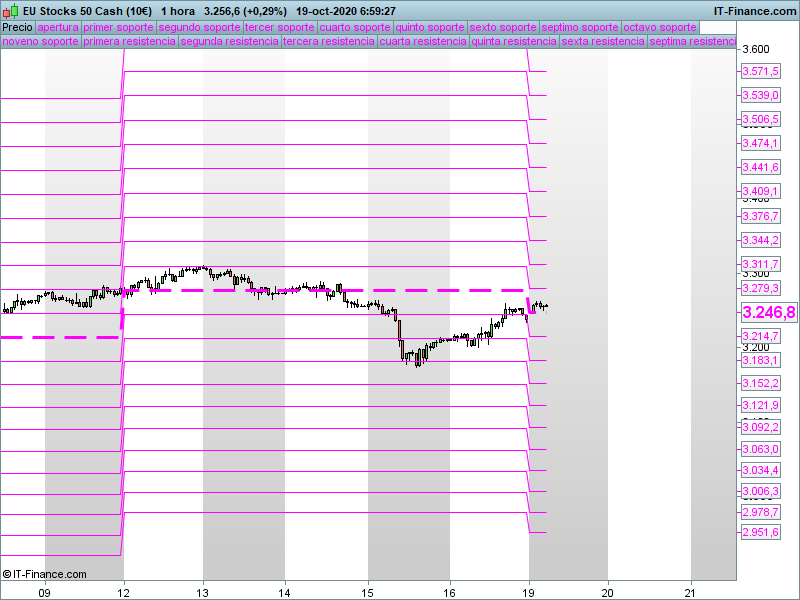Select the 'Precio' legend label

pos(17,27)
